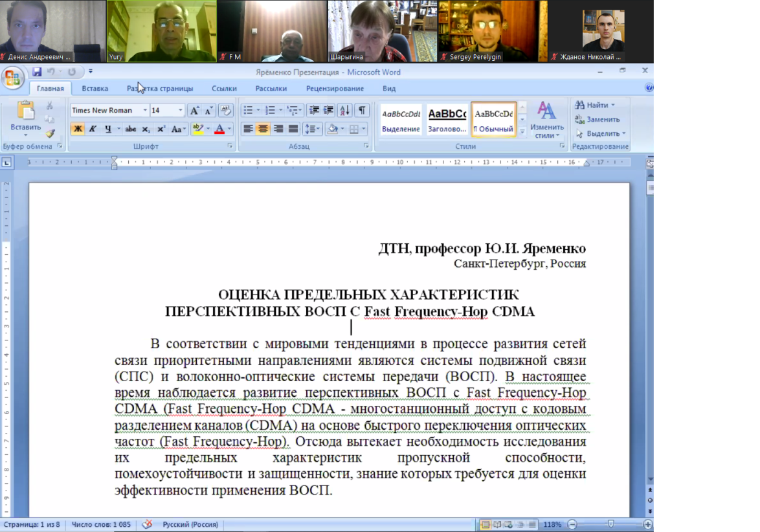Toggle subscript formatting
The width and height of the screenshot is (760, 532).
pyautogui.click(x=146, y=129)
